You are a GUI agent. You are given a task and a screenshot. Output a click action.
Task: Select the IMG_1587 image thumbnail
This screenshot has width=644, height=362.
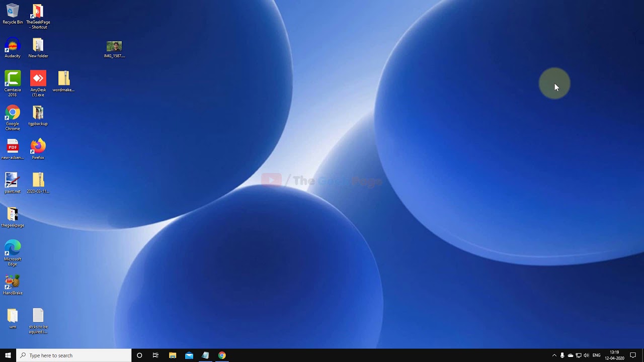(x=114, y=49)
